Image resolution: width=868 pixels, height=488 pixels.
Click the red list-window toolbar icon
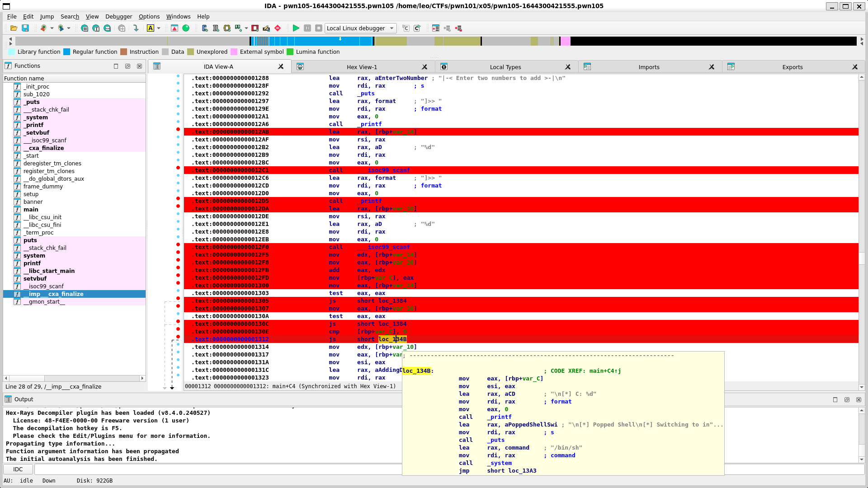436,28
